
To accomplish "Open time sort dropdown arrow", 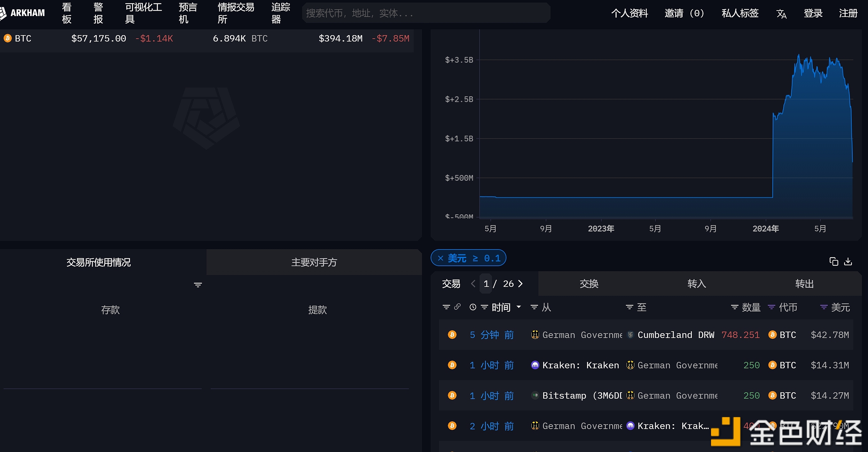I will (x=519, y=307).
